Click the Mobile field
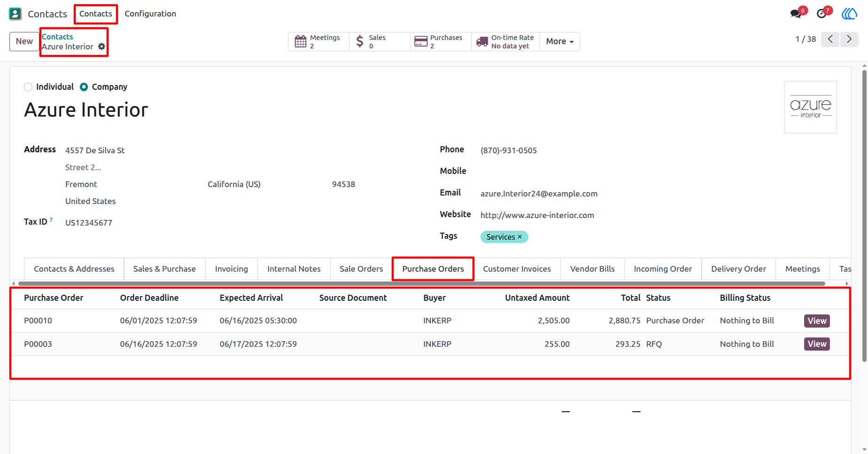This screenshot has width=868, height=454. [659, 171]
